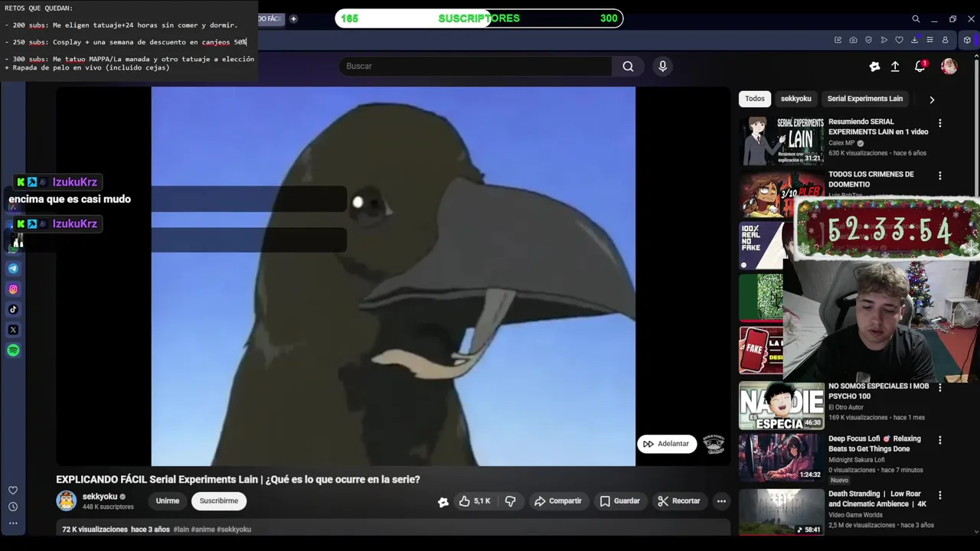The height and width of the screenshot is (551, 980).
Task: Open bookmarks heart at sidebar bottom
Action: (x=13, y=490)
